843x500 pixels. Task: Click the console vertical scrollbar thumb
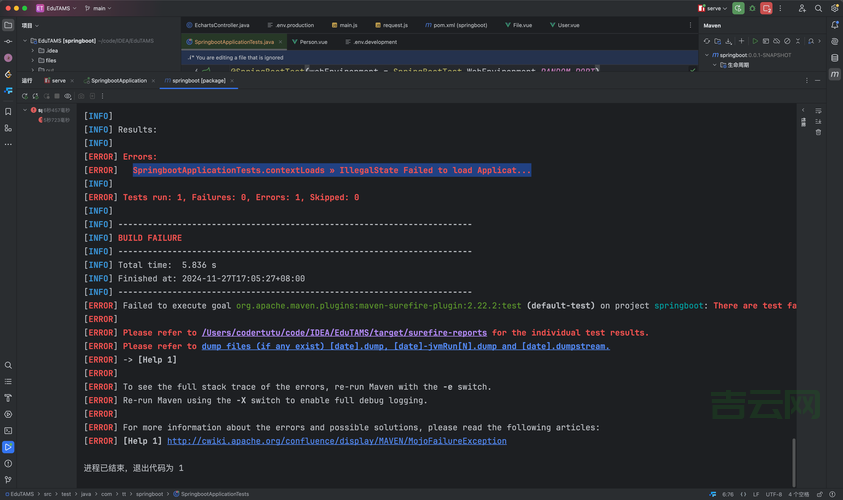(795, 460)
